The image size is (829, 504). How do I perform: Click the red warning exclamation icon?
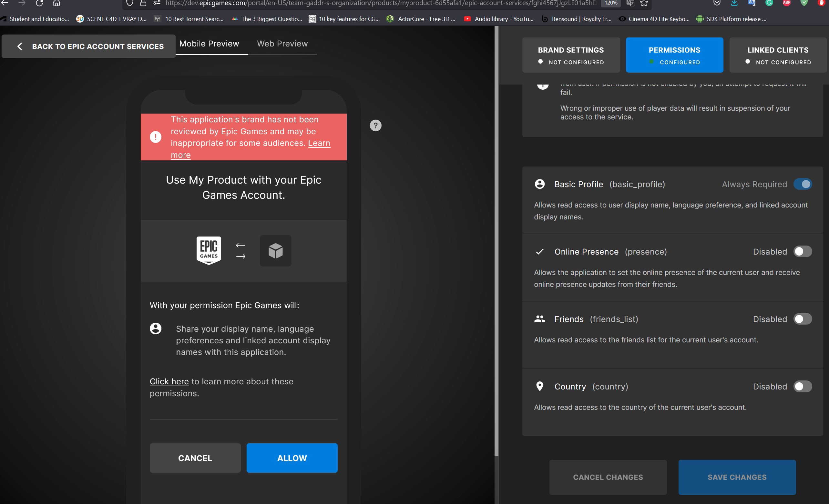[156, 137]
